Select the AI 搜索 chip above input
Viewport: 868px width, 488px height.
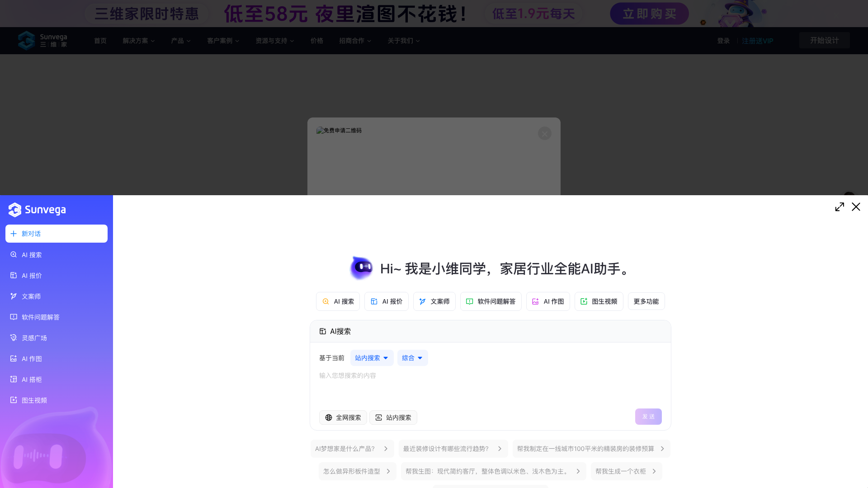(338, 301)
